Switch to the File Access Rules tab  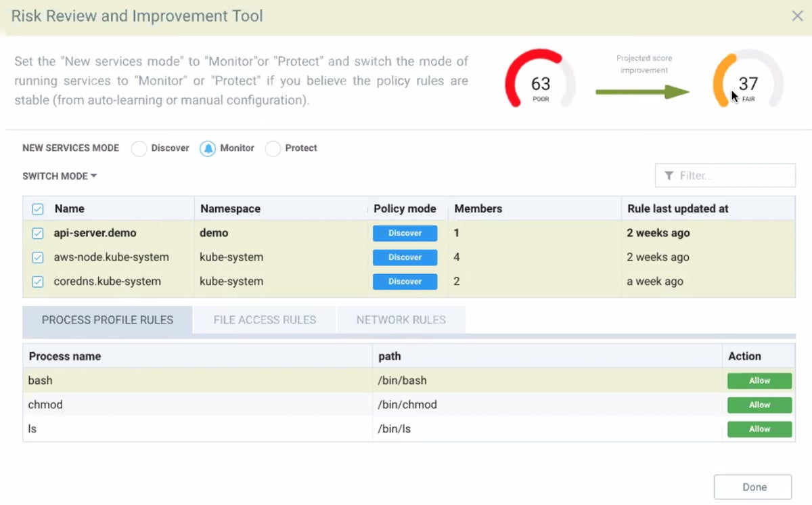coord(265,320)
